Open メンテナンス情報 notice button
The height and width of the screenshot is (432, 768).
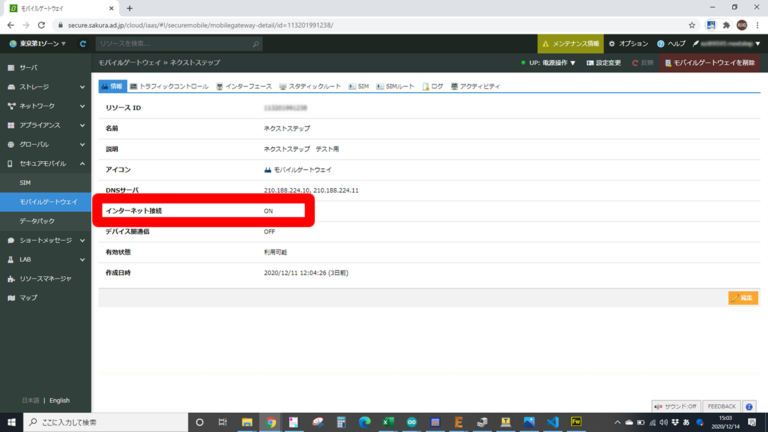click(x=571, y=44)
